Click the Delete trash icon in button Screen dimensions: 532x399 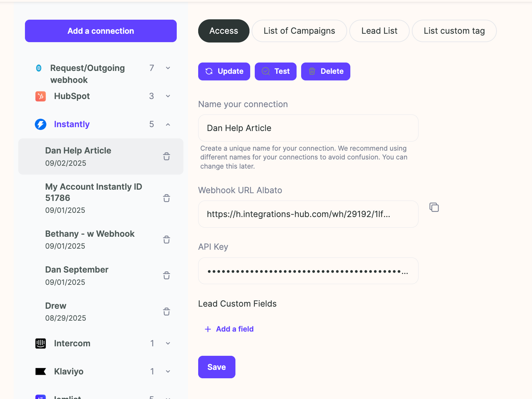tap(312, 71)
